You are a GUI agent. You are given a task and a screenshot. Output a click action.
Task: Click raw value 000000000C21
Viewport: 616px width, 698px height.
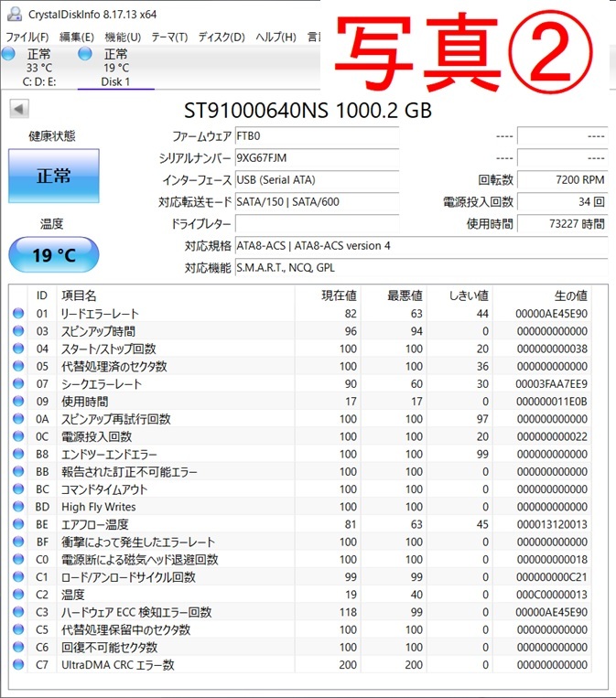click(x=552, y=577)
